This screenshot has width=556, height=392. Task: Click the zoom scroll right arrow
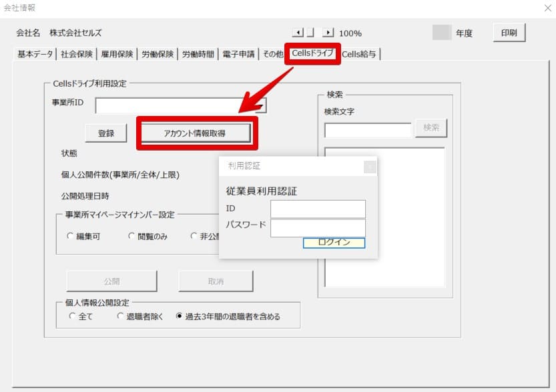[328, 33]
